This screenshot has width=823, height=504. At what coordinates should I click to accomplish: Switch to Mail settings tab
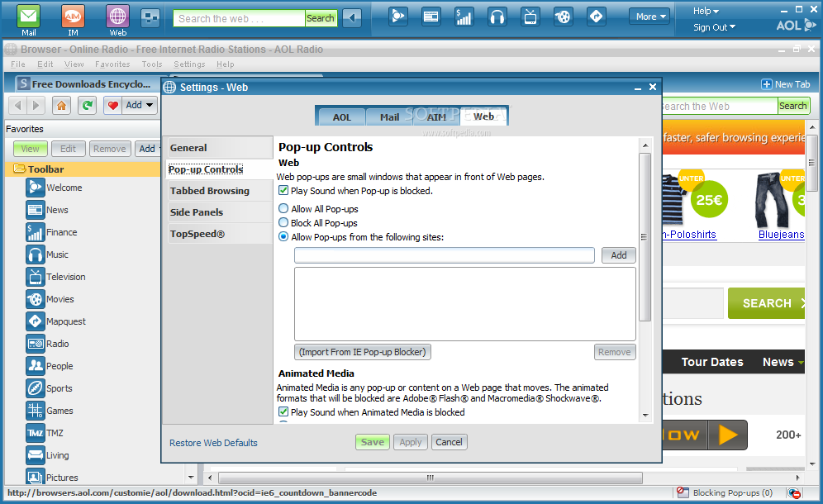click(x=389, y=117)
